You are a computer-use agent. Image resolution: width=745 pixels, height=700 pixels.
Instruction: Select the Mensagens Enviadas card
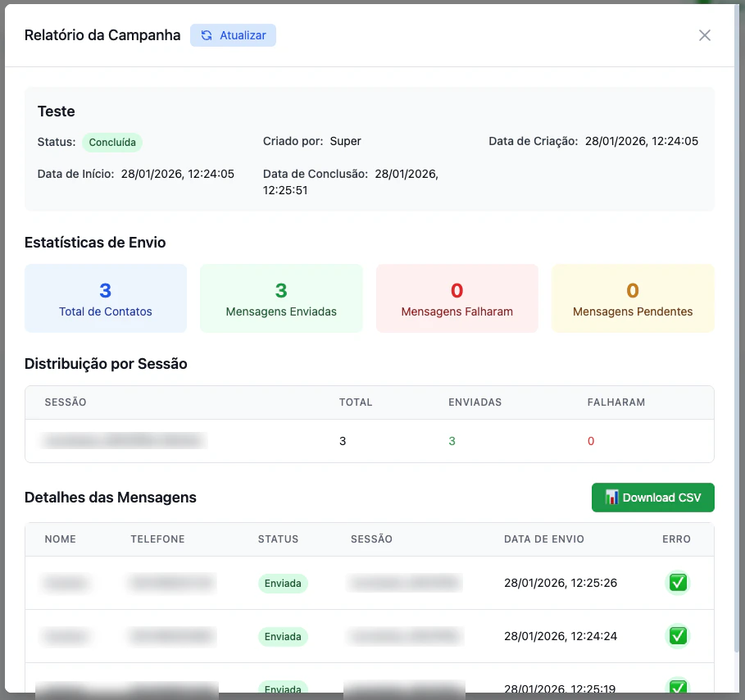tap(281, 298)
